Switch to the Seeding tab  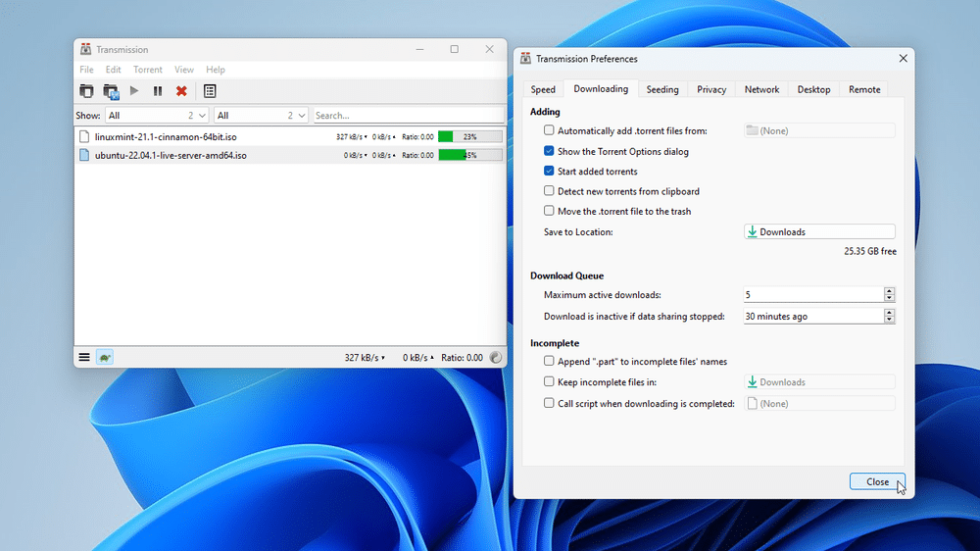pyautogui.click(x=662, y=89)
